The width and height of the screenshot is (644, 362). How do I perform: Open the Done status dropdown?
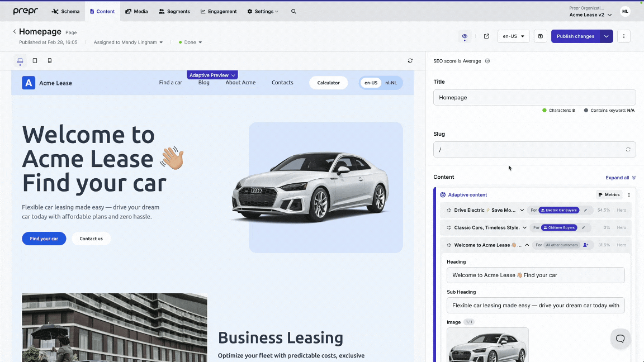click(190, 42)
